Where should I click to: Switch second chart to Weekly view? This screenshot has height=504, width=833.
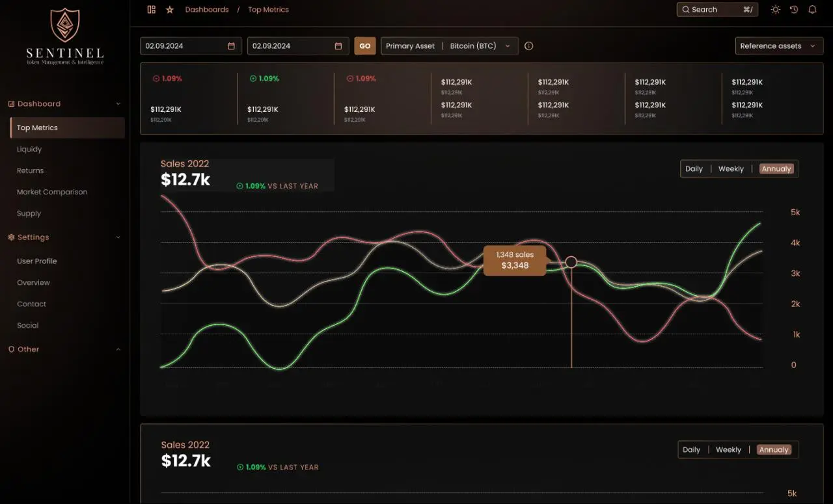(x=728, y=450)
